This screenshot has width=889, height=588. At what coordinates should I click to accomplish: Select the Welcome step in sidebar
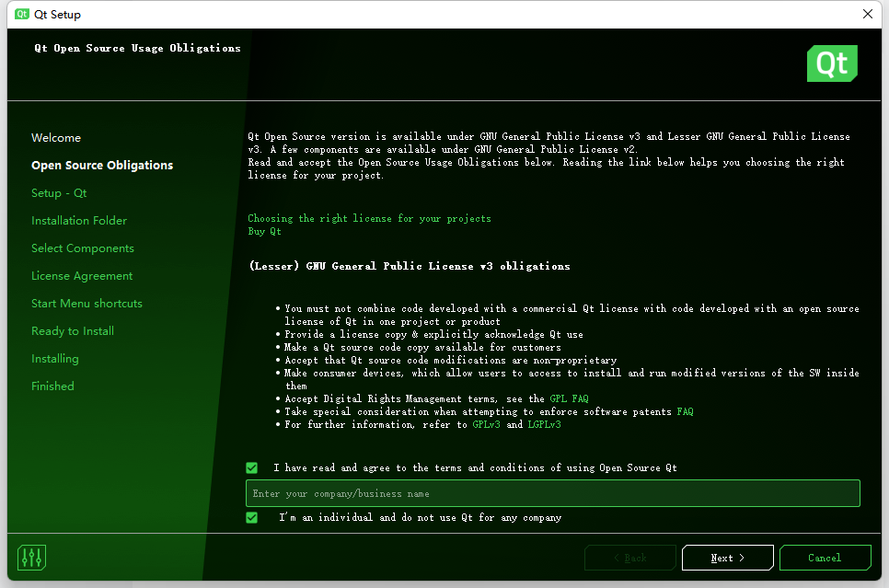pyautogui.click(x=56, y=138)
